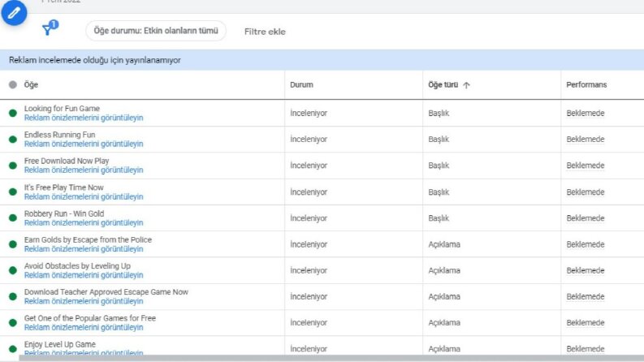Open ad preview link under Get One of the Popular Games

[84, 328]
